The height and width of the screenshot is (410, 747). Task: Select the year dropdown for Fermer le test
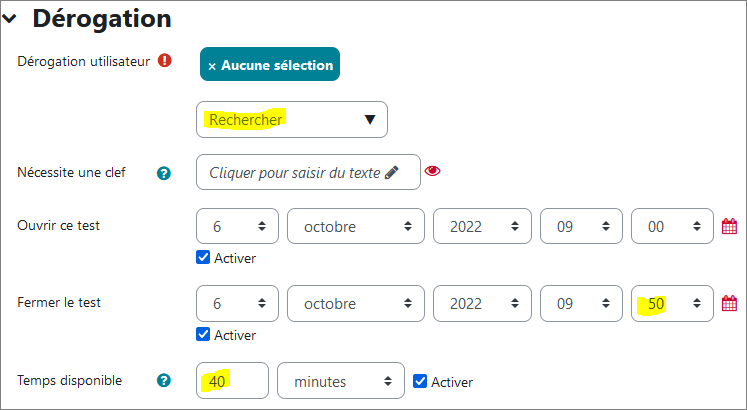pyautogui.click(x=482, y=303)
